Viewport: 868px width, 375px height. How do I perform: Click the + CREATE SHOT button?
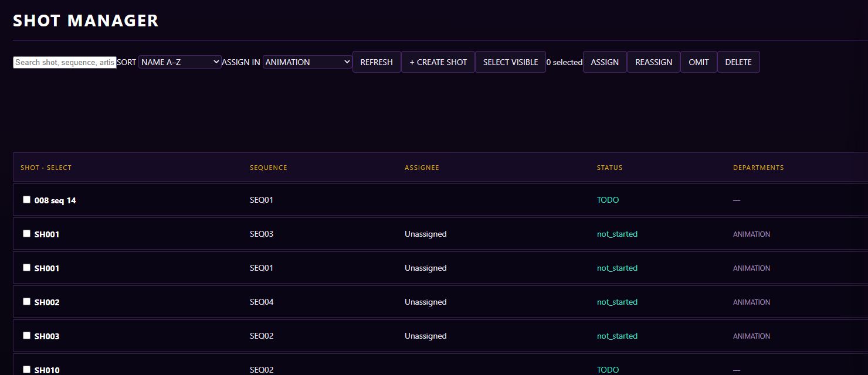pyautogui.click(x=438, y=62)
